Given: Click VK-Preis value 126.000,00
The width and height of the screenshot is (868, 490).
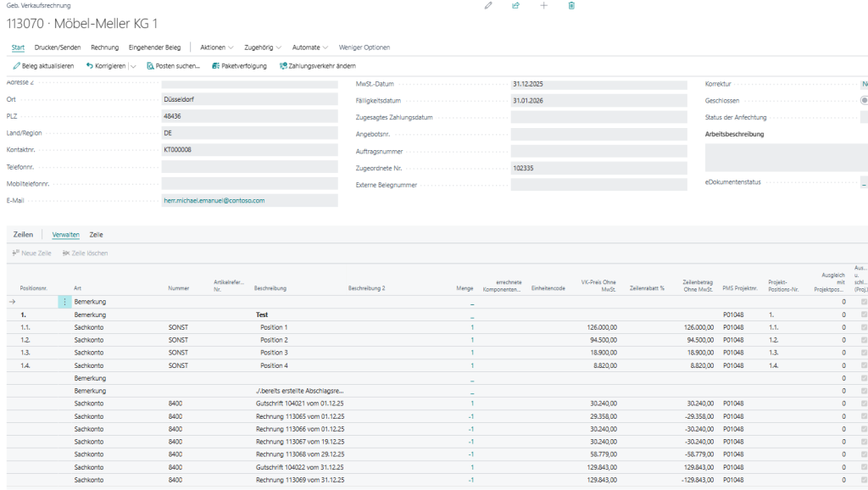Looking at the screenshot, I should point(602,327).
